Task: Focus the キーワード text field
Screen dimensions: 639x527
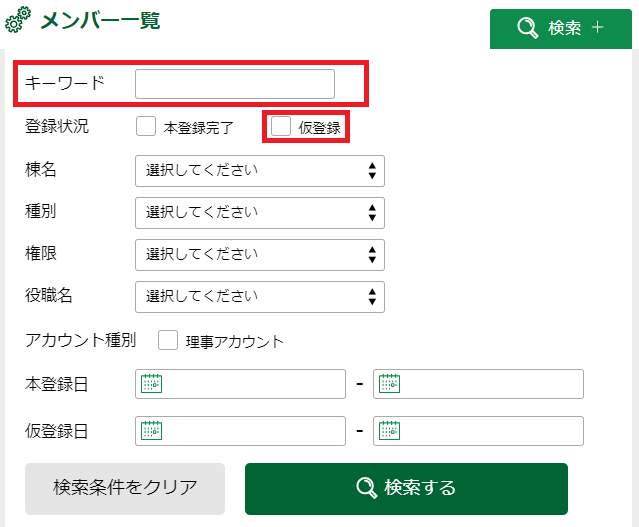Action: click(235, 84)
